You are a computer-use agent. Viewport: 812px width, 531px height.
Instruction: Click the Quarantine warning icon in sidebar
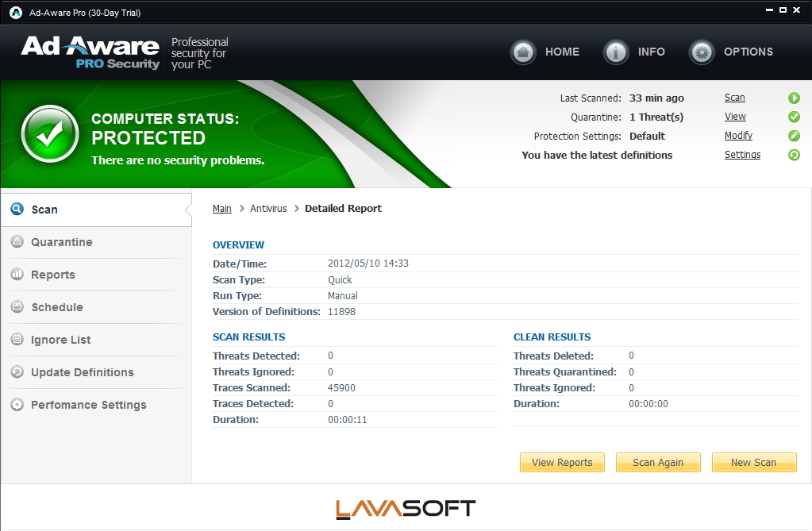[x=17, y=241]
